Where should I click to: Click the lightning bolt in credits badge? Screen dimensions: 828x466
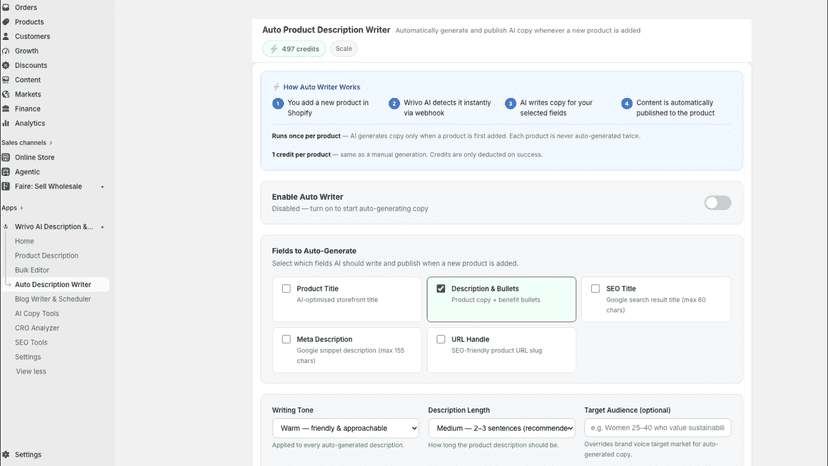[x=274, y=49]
